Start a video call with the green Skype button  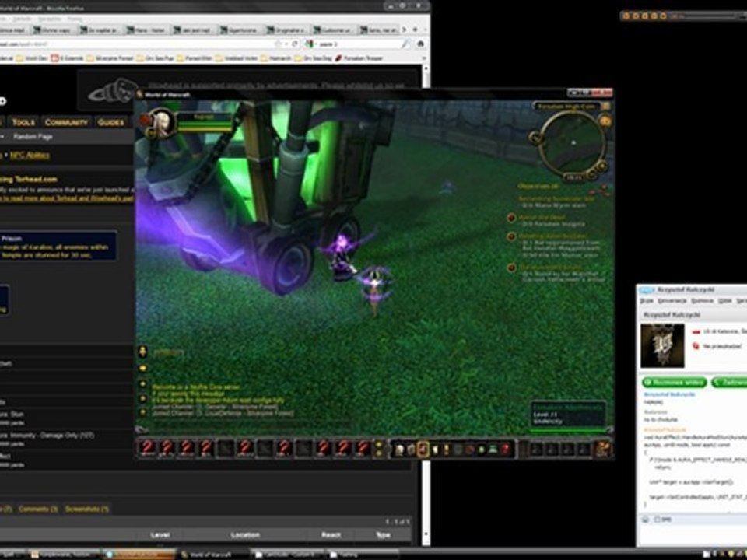point(675,383)
